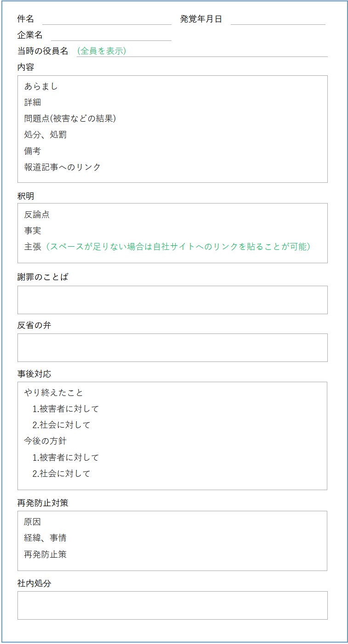Click 原因 in the 再発防止対策 box
Screen dimensions: 348x644
coord(33,522)
